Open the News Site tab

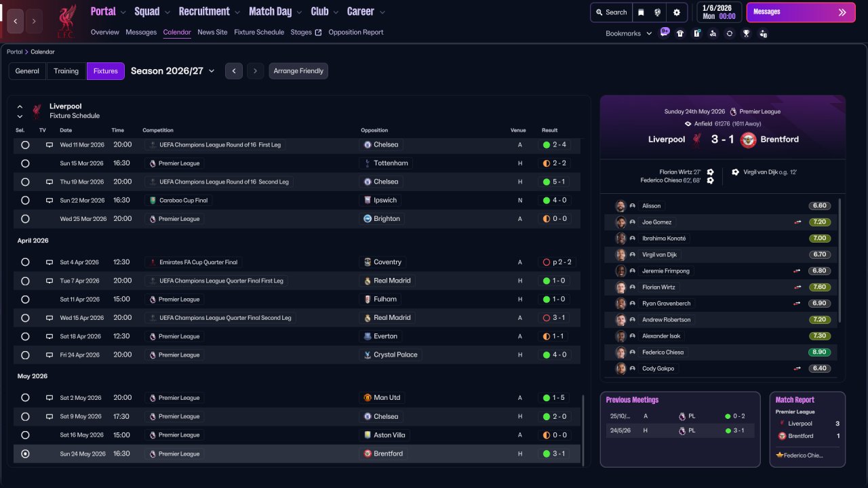(x=212, y=33)
